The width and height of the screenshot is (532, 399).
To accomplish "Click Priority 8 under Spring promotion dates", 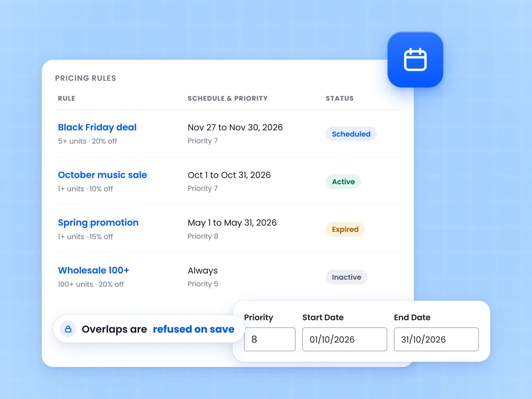I will pyautogui.click(x=203, y=236).
